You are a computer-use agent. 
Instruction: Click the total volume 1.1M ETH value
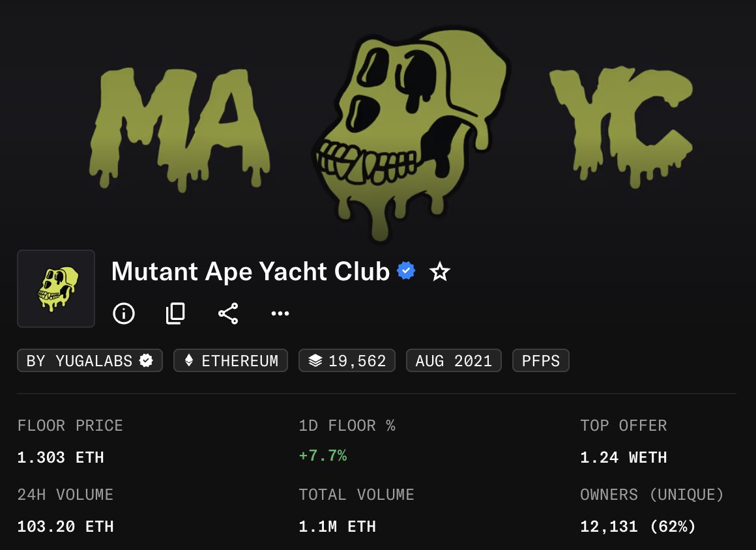[x=337, y=526]
